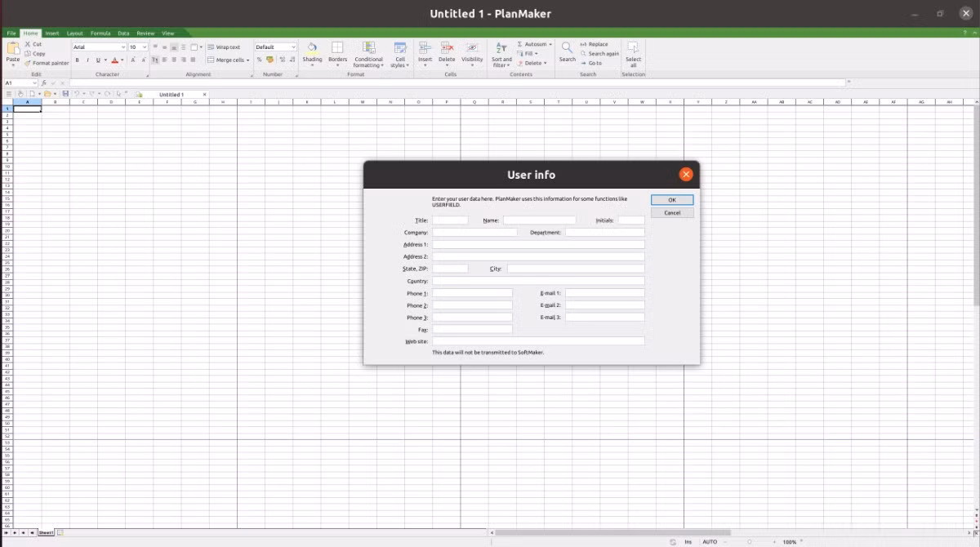Activate the Format painter tool
The width and height of the screenshot is (980, 547).
tap(47, 63)
